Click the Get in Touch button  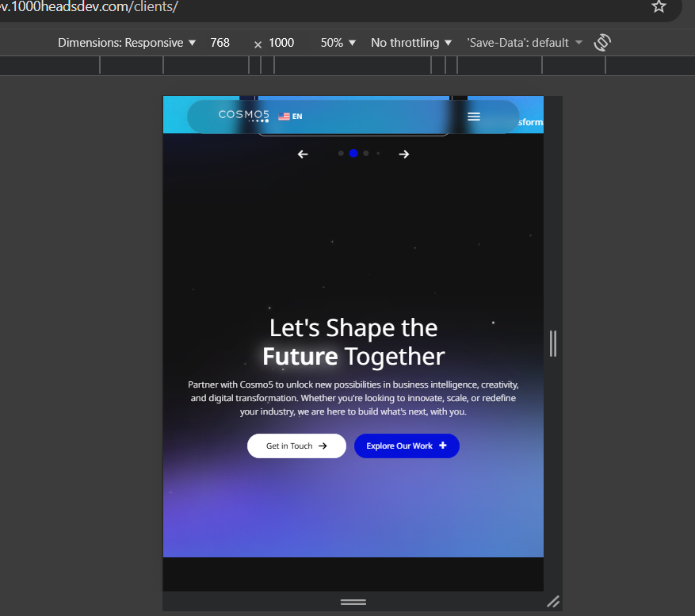(x=296, y=446)
